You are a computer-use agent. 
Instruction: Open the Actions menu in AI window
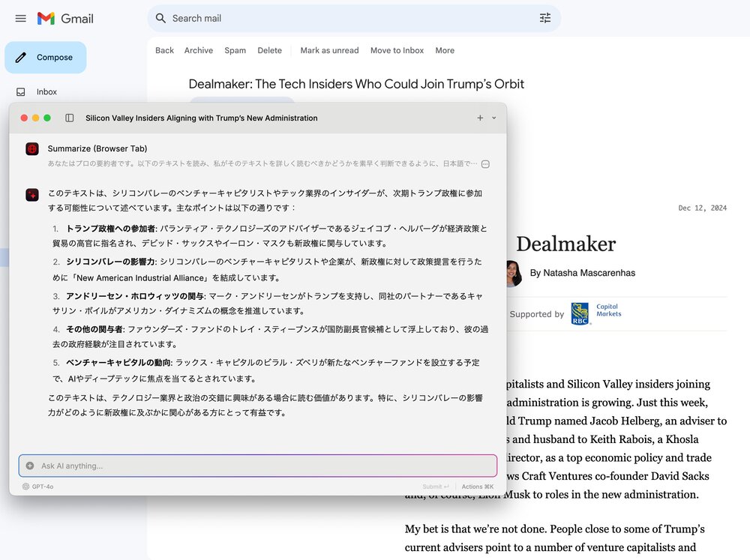(477, 487)
